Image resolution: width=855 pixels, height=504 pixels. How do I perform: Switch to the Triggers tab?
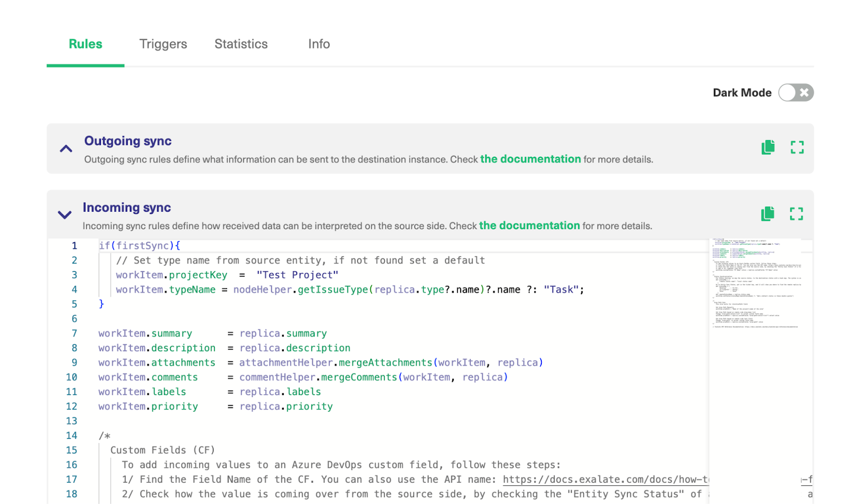[163, 44]
